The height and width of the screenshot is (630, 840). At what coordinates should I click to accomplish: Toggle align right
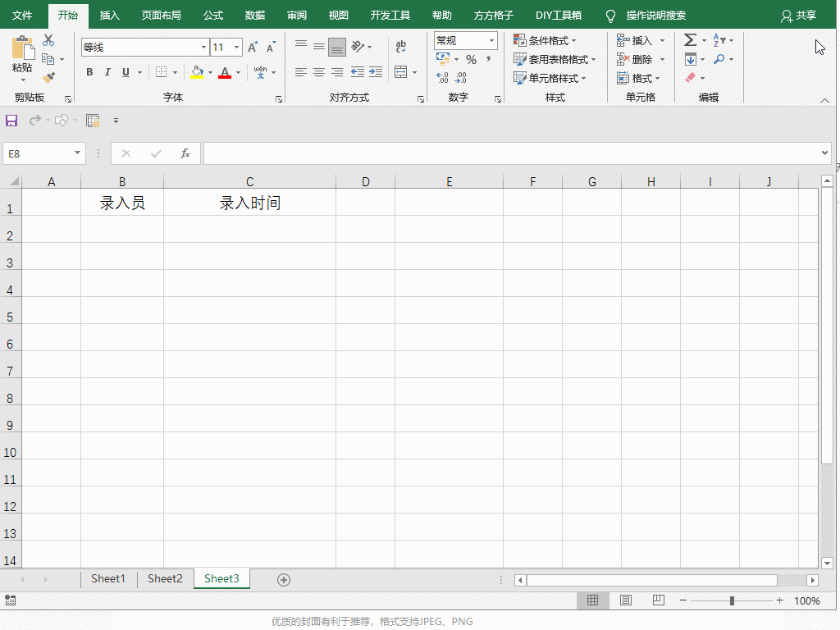point(337,72)
